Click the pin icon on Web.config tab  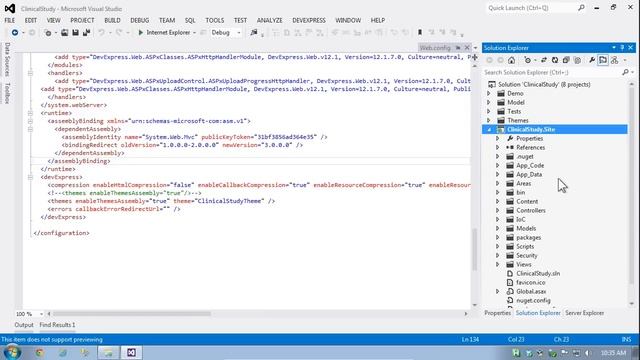point(458,48)
